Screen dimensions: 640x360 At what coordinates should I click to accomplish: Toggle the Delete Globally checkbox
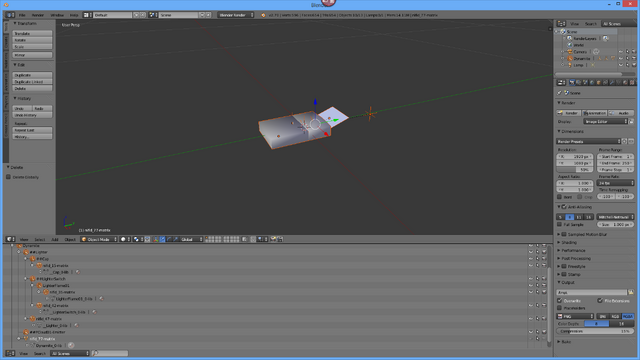tap(9, 177)
